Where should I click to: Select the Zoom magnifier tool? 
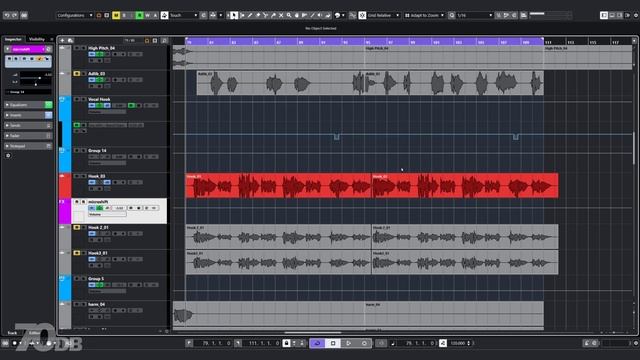(289, 15)
